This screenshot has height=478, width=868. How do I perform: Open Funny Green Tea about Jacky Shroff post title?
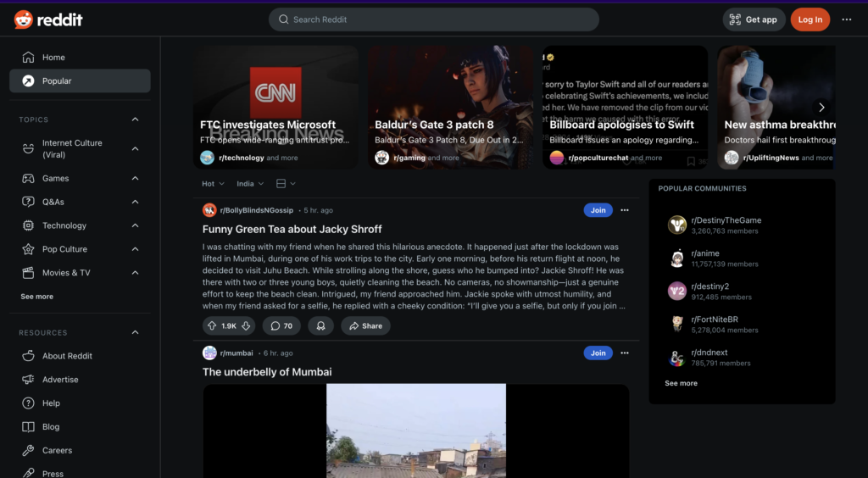(x=292, y=229)
